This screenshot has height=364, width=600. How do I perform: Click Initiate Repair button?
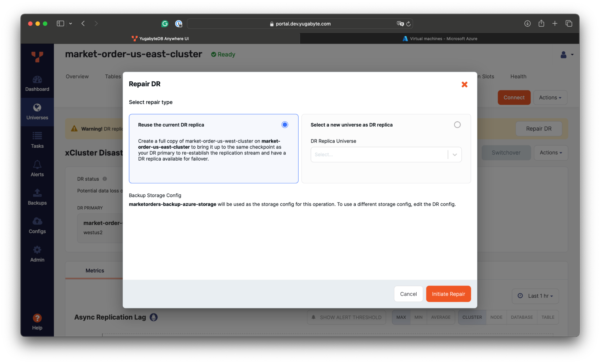coord(448,294)
